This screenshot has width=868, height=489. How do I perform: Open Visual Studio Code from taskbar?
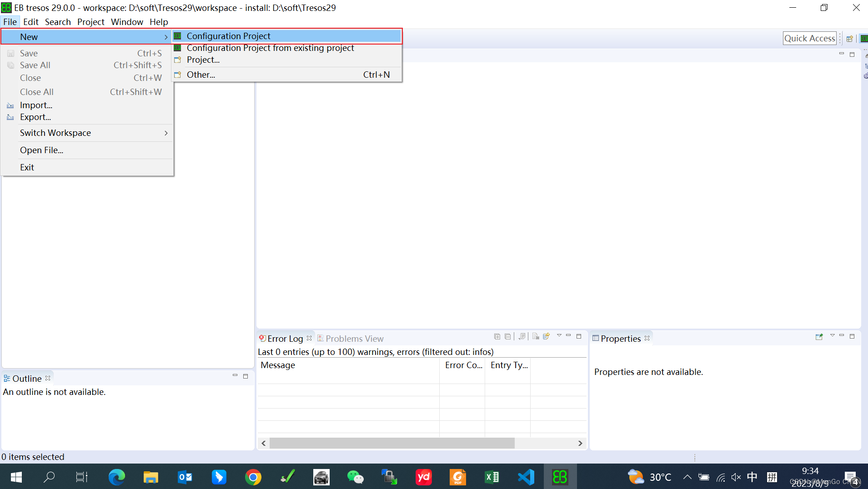click(x=526, y=477)
